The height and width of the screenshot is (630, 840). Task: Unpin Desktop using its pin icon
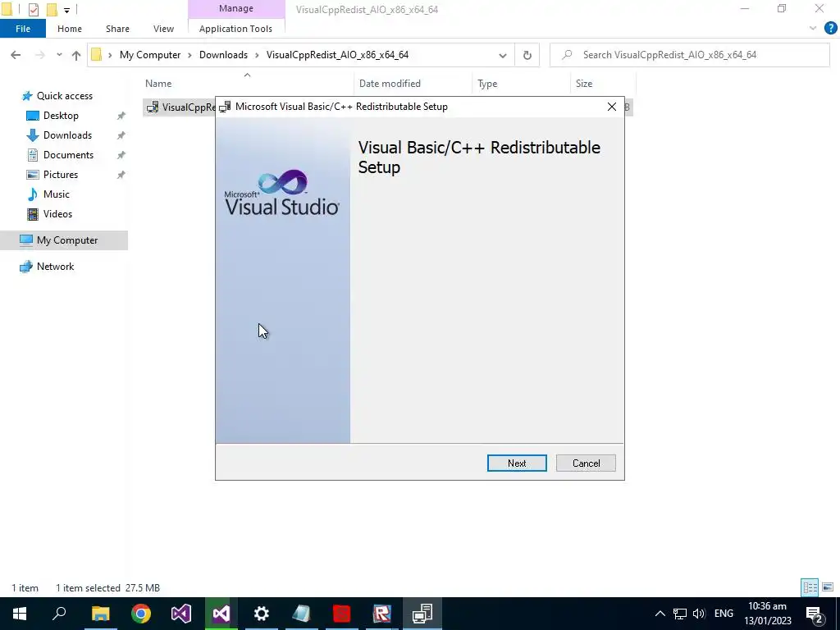coord(121,116)
